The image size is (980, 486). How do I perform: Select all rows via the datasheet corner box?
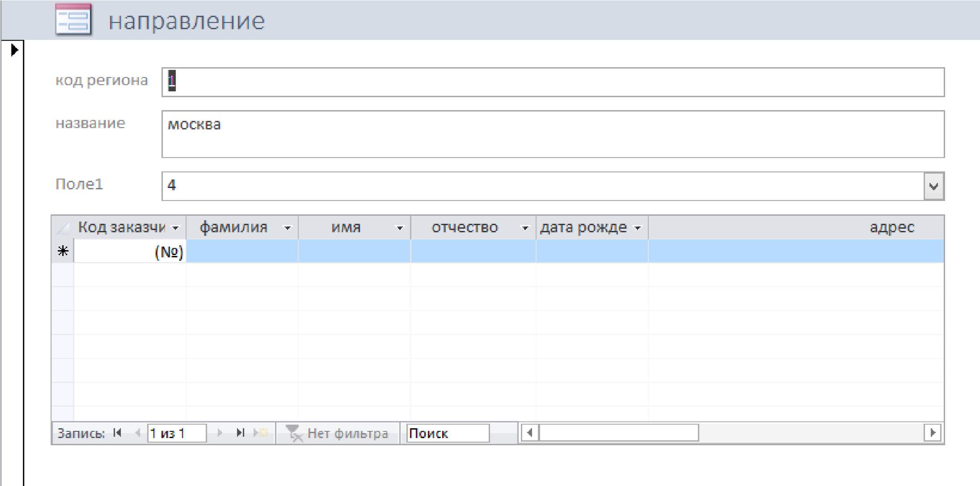[x=63, y=228]
